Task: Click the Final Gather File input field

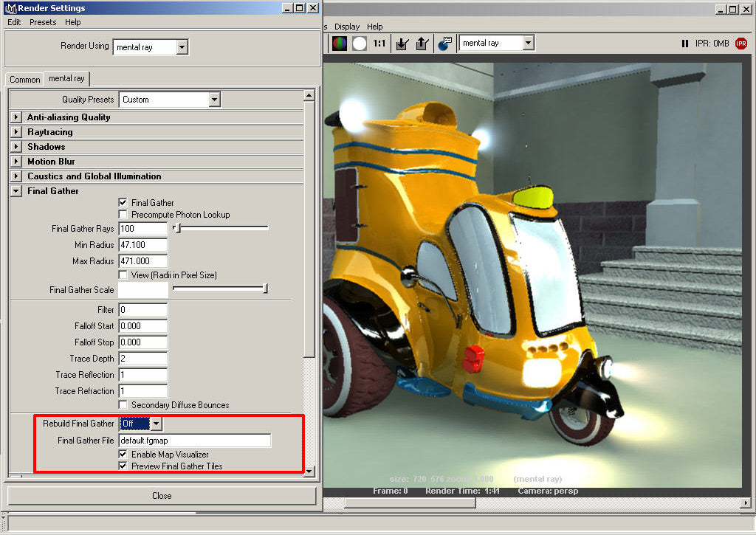Action: pos(195,441)
